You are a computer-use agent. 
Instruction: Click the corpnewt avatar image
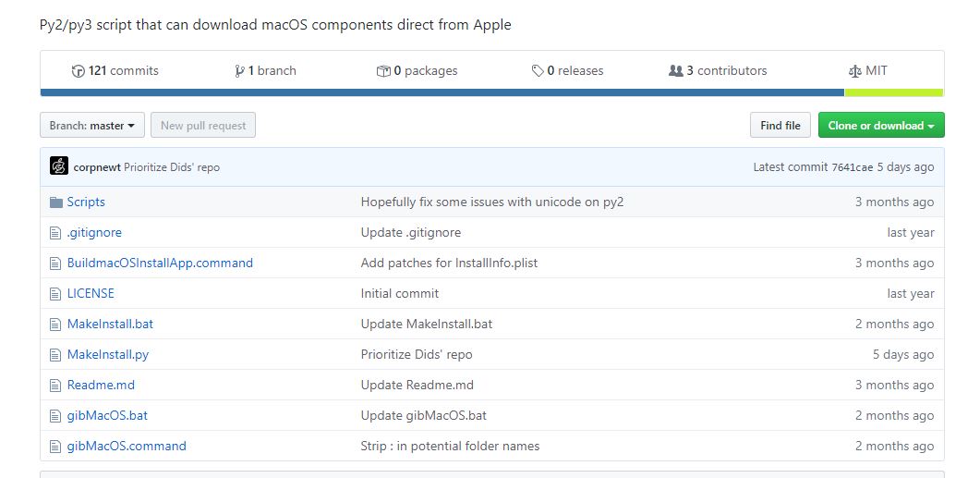59,166
